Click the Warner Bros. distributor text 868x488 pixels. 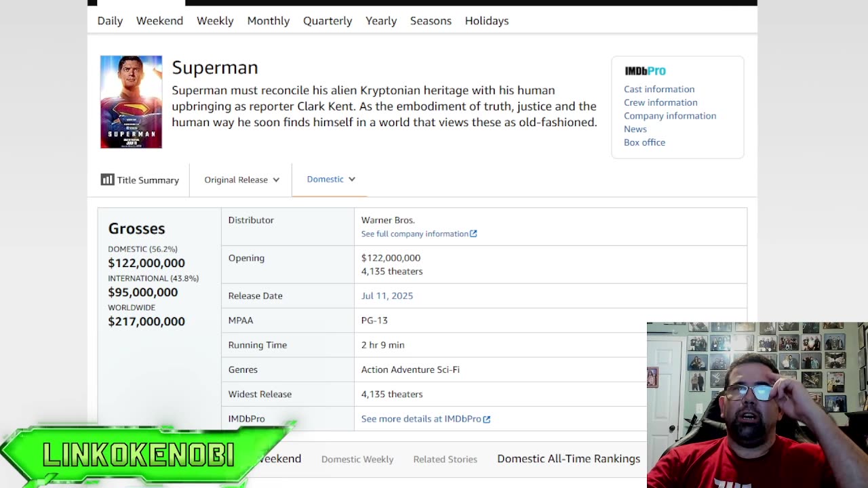[388, 220]
